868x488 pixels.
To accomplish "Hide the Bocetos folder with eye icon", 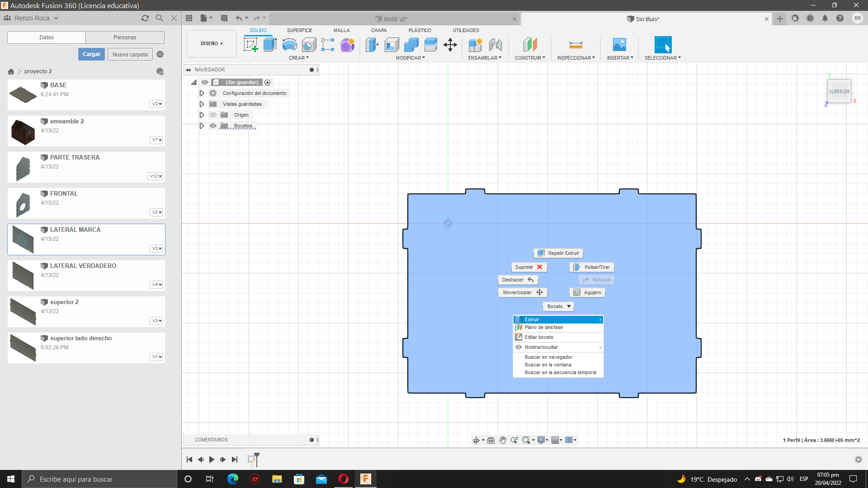I will 213,126.
